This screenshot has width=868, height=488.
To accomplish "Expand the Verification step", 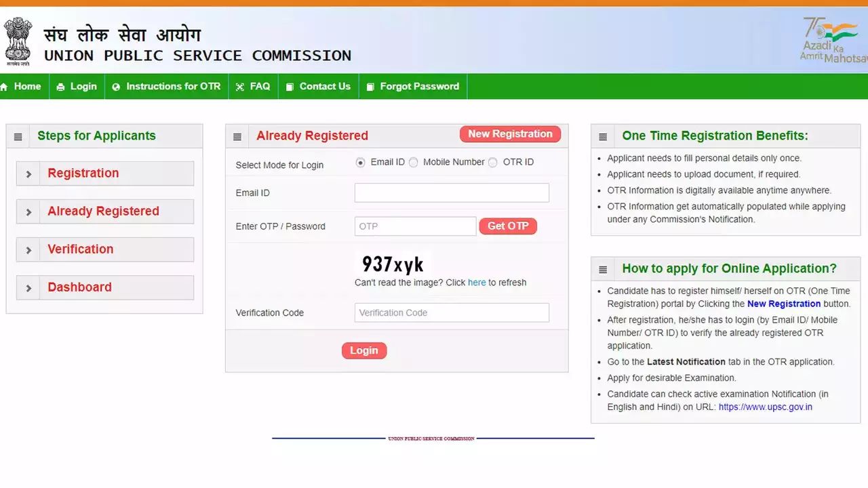I will 105,249.
